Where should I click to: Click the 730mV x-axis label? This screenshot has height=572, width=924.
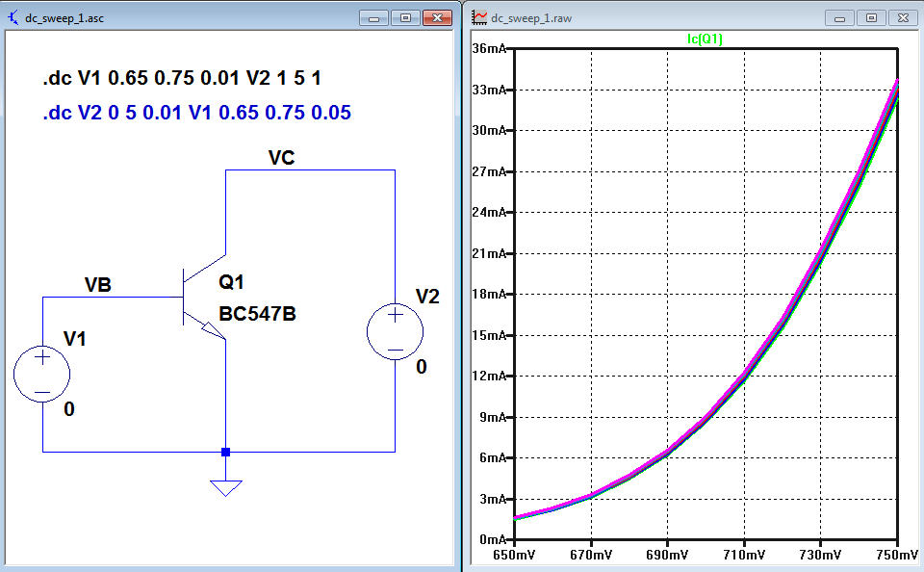(820, 555)
